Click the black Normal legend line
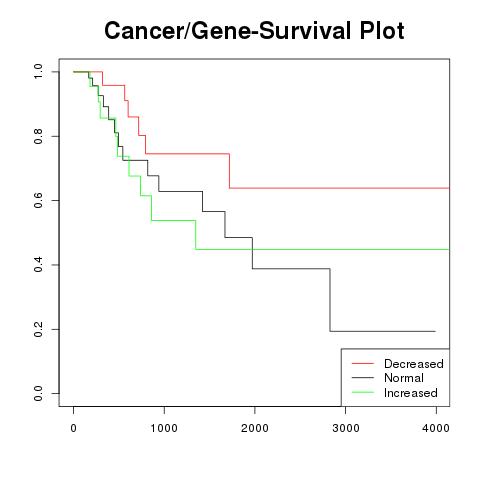Screen dimensions: 480x480 363,378
